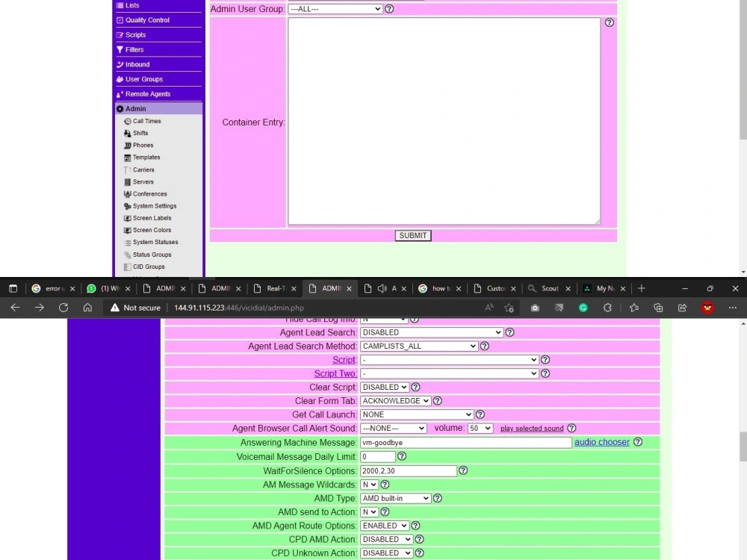Click help icon beside Container Entry box

pyautogui.click(x=610, y=22)
